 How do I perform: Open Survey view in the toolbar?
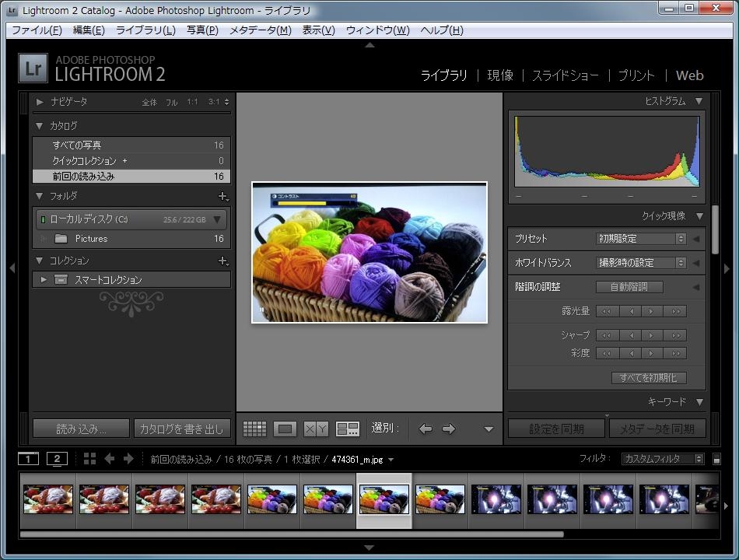pyautogui.click(x=347, y=429)
